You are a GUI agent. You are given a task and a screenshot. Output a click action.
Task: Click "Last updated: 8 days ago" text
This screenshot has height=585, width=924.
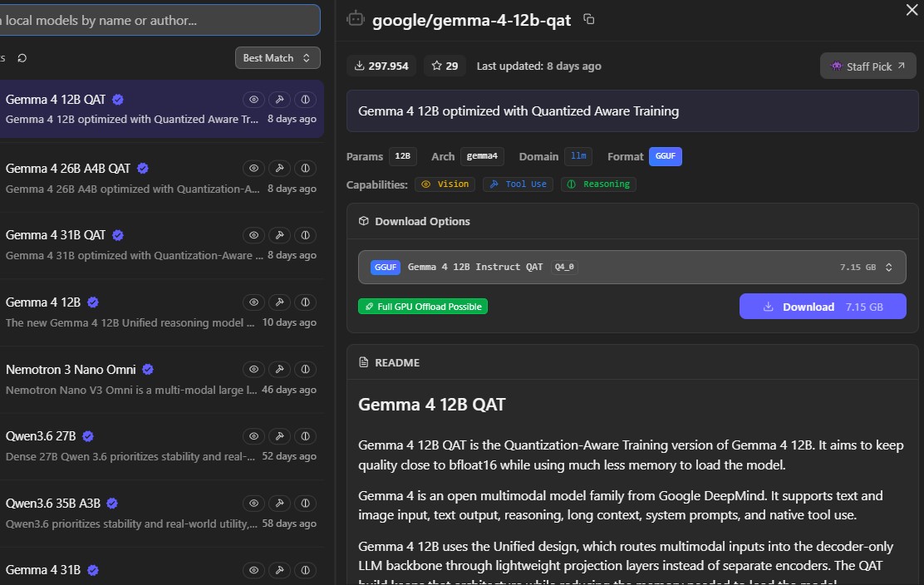[x=538, y=66]
